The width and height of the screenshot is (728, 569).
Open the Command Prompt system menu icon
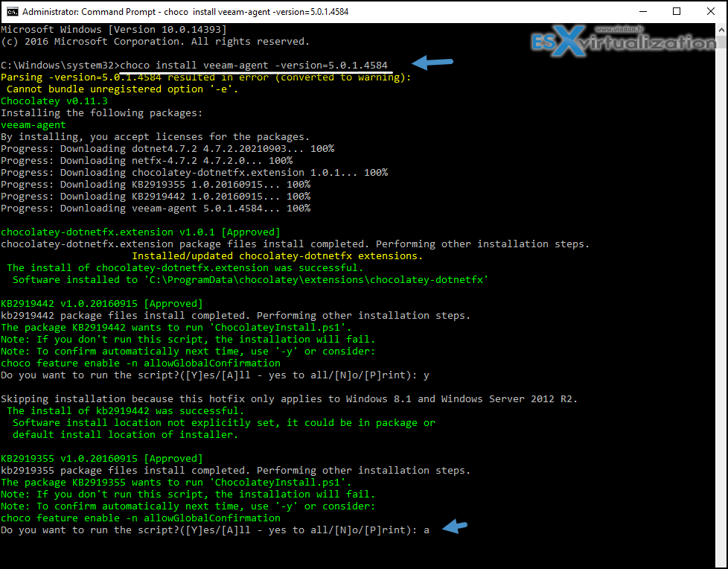(x=12, y=12)
